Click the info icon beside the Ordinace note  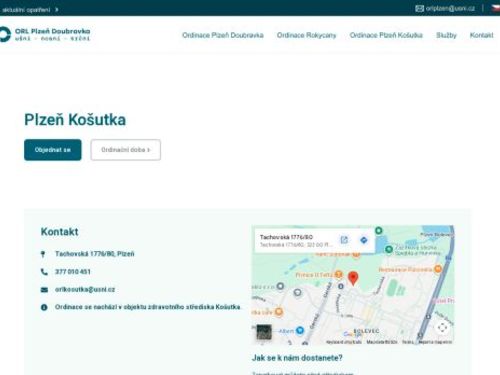point(44,307)
